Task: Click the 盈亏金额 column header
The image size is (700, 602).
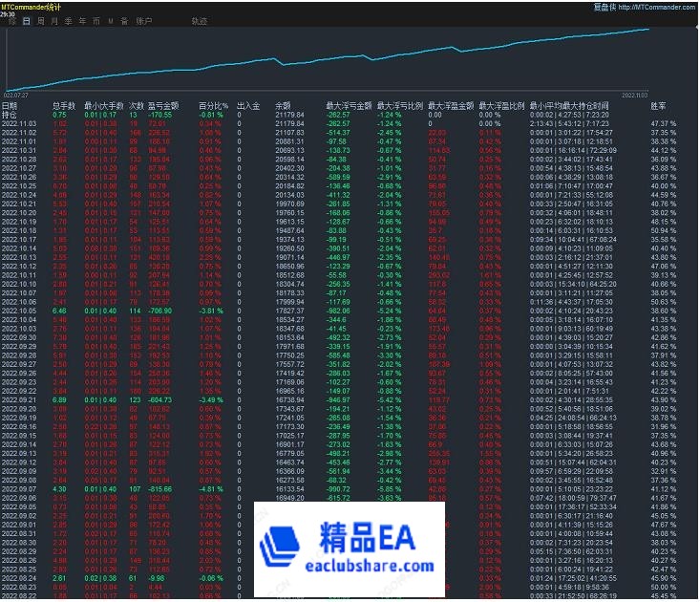Action: pyautogui.click(x=161, y=105)
